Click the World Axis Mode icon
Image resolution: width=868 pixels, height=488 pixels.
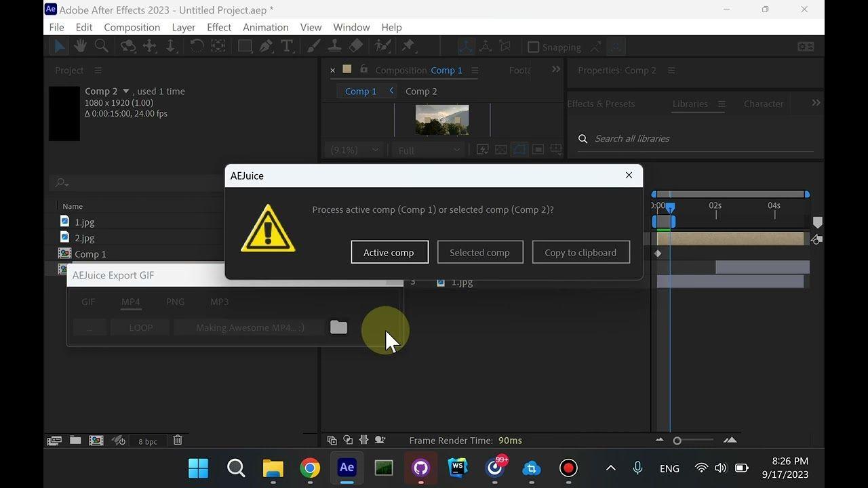click(485, 47)
